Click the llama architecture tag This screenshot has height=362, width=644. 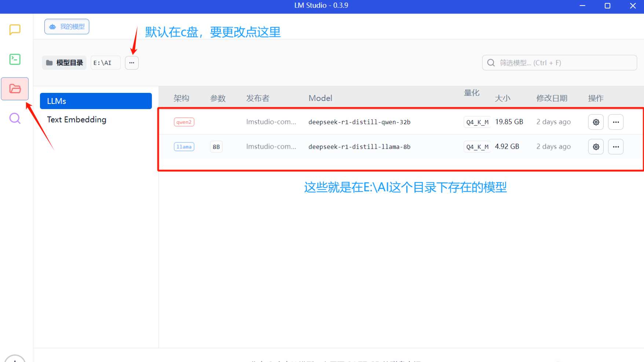point(184,147)
